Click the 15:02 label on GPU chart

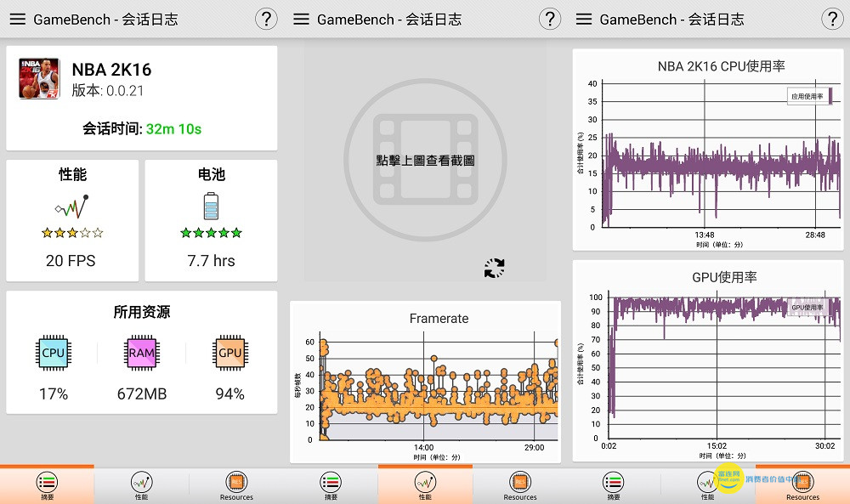(x=716, y=446)
